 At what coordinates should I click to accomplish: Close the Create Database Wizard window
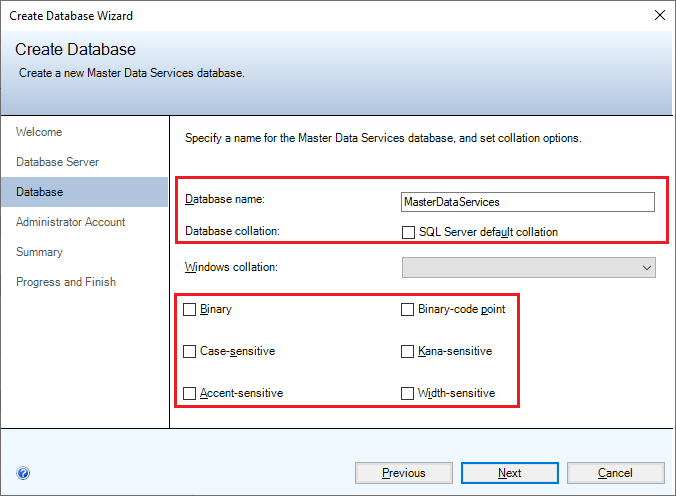click(659, 15)
